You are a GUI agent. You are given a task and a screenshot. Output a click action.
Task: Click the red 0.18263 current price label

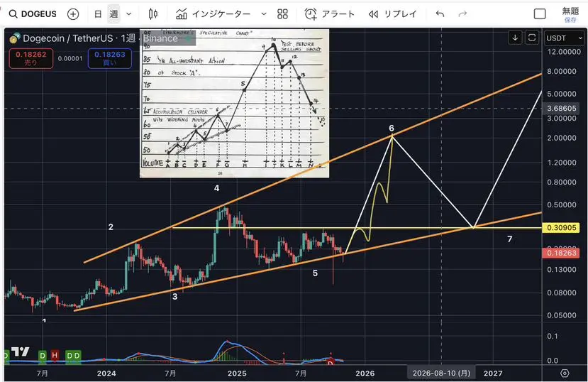coord(561,253)
